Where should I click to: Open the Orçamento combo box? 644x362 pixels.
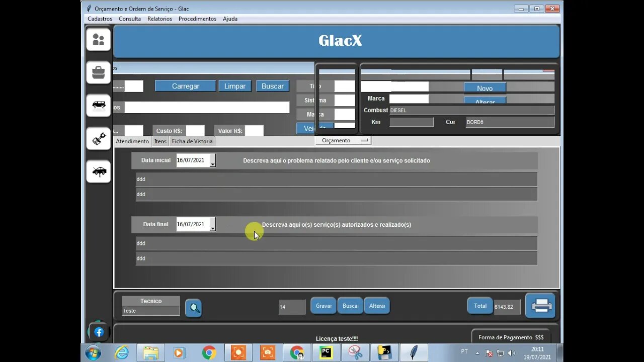(343, 140)
